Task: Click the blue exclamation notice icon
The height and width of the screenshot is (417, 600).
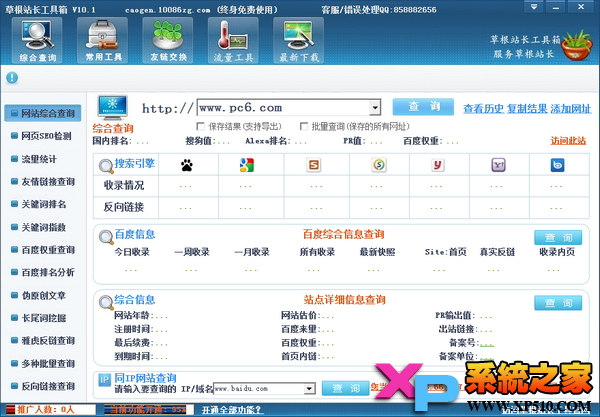Action: [12, 78]
